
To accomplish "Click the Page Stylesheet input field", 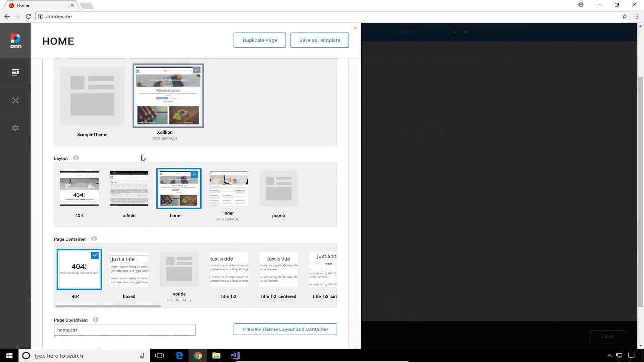I will [x=125, y=330].
